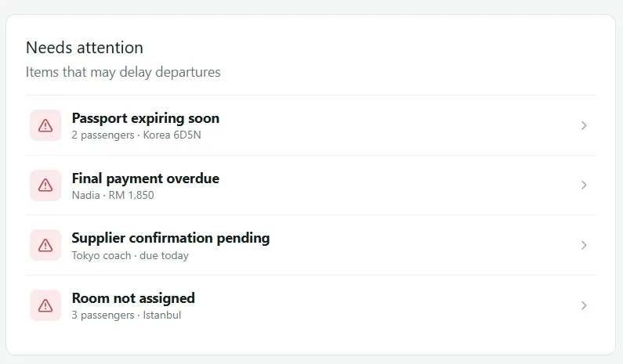Click blank row area right of 3 passengers · Istanbul
623x364 pixels.
click(x=378, y=315)
